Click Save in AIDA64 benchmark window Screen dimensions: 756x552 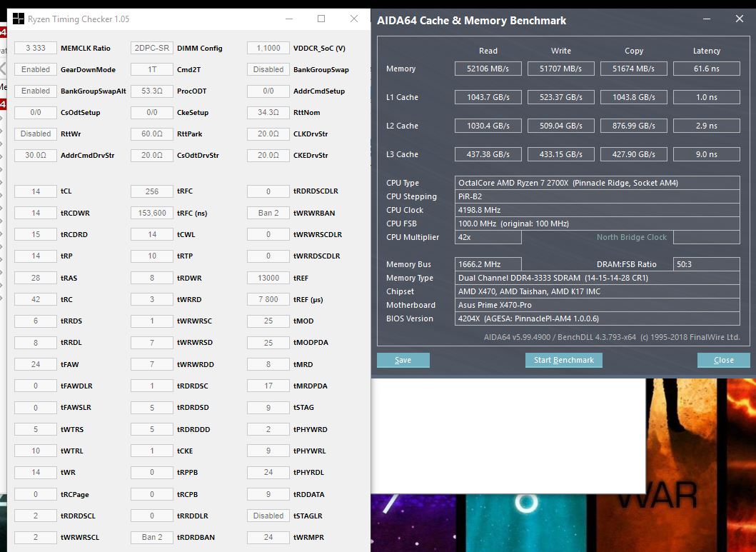click(x=403, y=360)
